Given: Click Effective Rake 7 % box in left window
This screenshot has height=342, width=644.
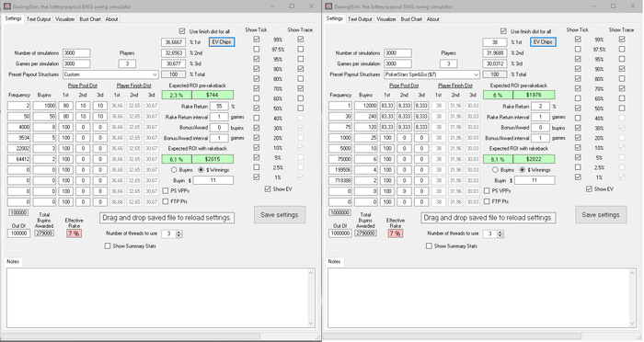Looking at the screenshot, I should tap(74, 234).
